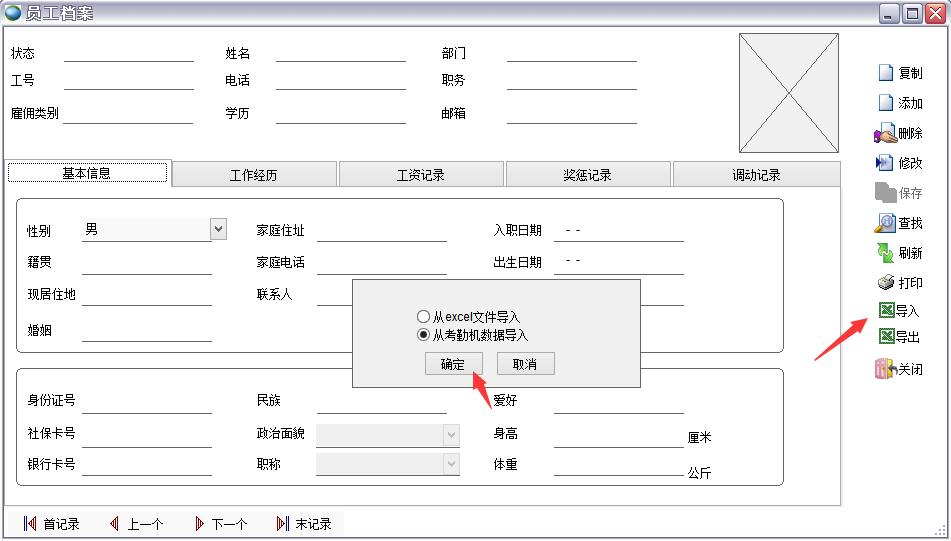The image size is (951, 541).
Task: Click the 关闭 (Close) door icon
Action: (885, 369)
